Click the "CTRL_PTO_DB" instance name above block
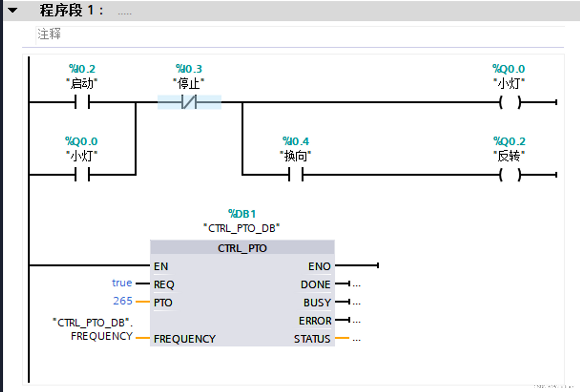Viewport: 580px width, 392px height. click(242, 228)
